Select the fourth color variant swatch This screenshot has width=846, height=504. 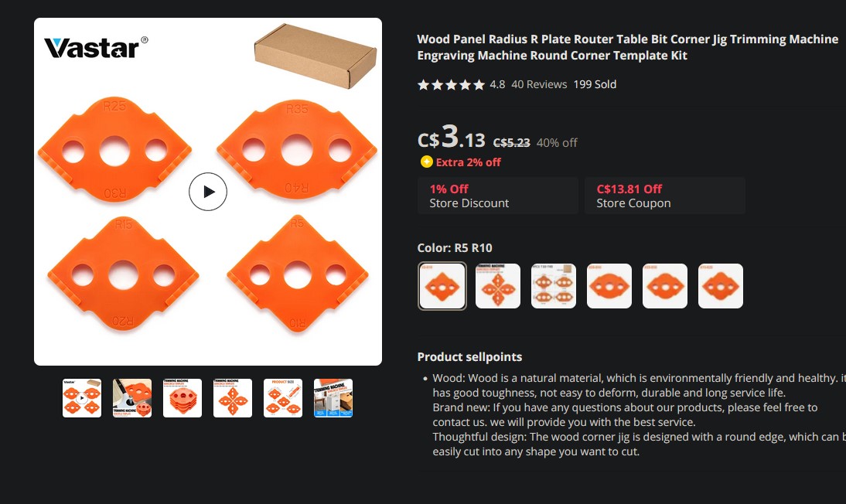tap(609, 286)
